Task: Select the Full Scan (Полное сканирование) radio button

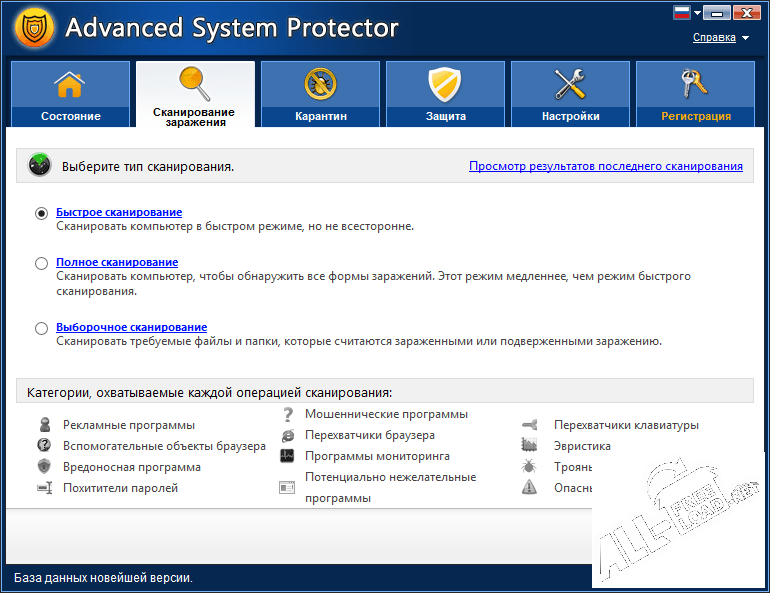Action: tap(41, 263)
